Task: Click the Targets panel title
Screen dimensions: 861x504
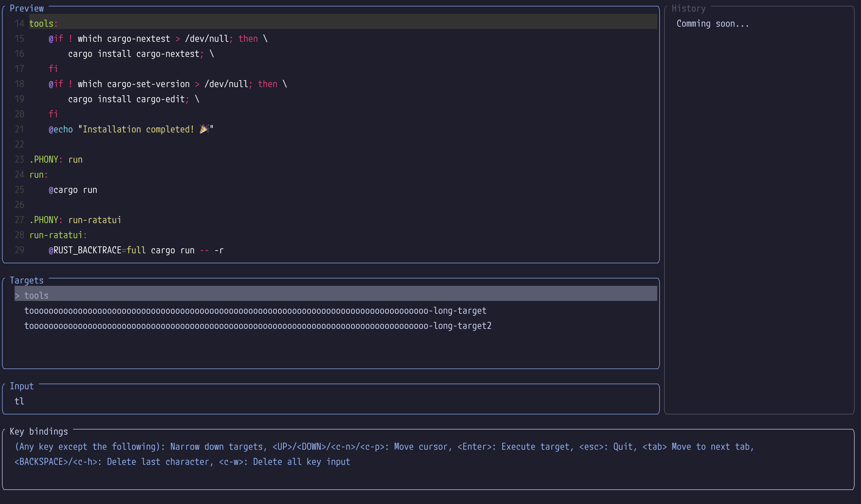Action: (x=27, y=280)
